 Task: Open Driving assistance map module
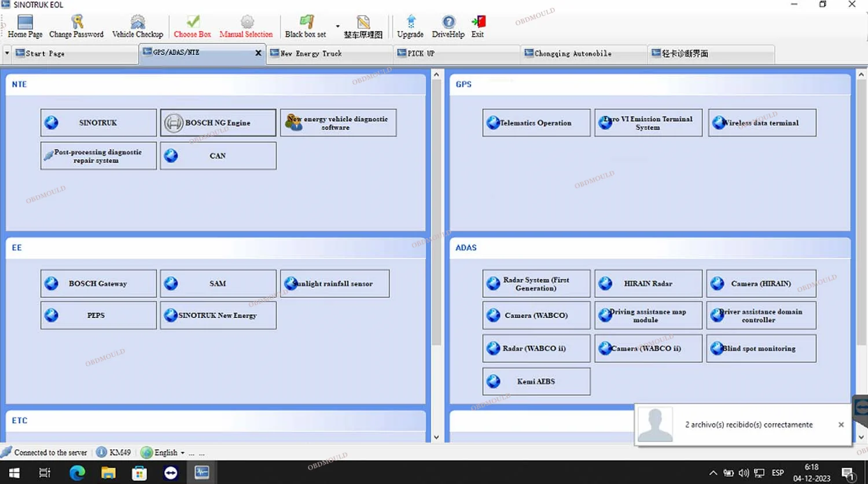click(649, 315)
